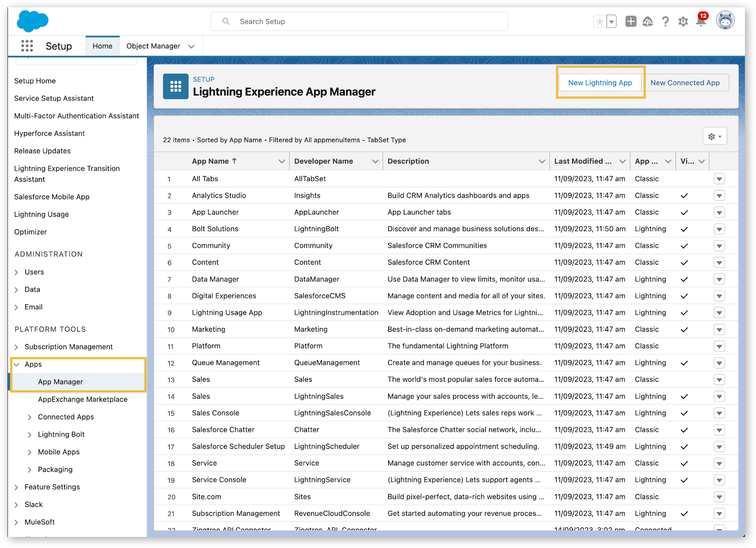
Task: Collapse the Apps tree node
Action: tap(17, 364)
